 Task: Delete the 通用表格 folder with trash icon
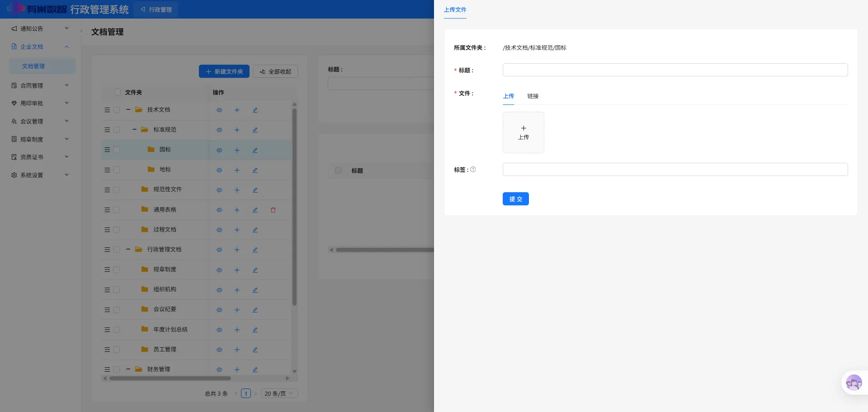pyautogui.click(x=273, y=210)
